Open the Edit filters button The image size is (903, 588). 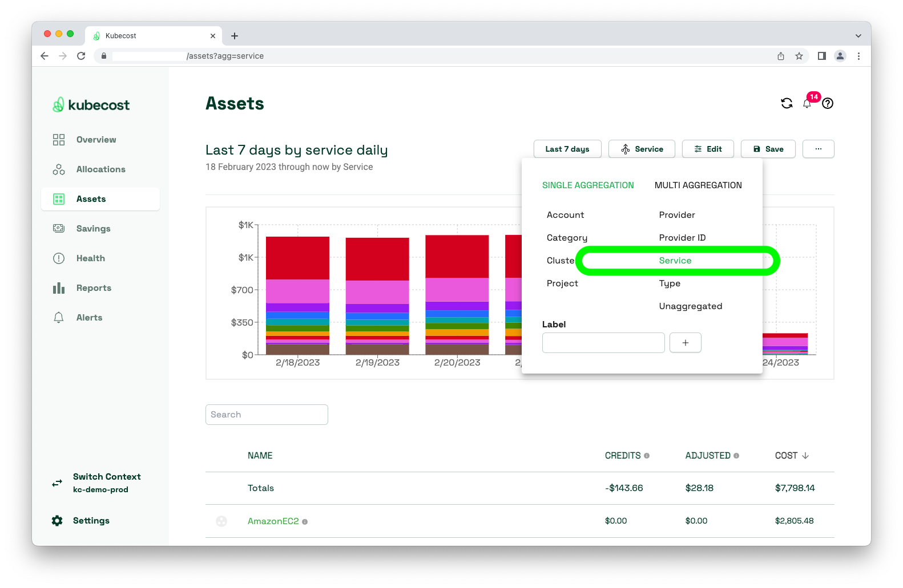pyautogui.click(x=708, y=149)
